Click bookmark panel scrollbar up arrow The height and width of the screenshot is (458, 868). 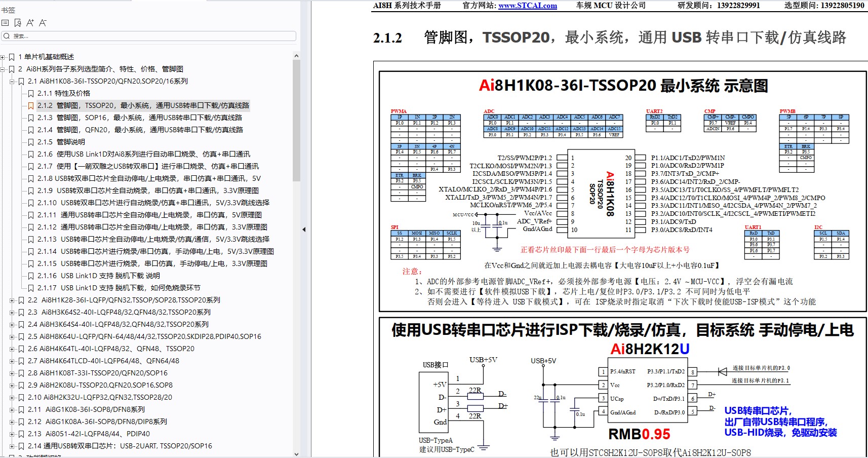[296, 56]
